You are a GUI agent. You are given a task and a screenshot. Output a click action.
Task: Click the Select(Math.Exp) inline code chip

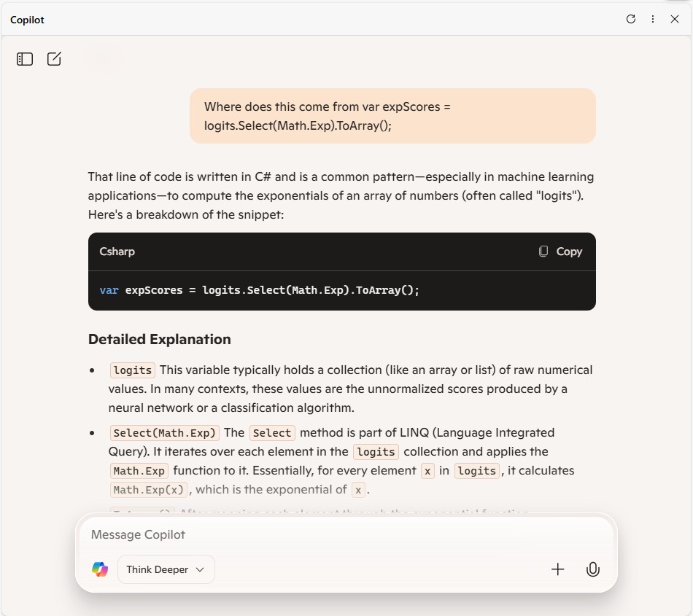[x=165, y=433]
